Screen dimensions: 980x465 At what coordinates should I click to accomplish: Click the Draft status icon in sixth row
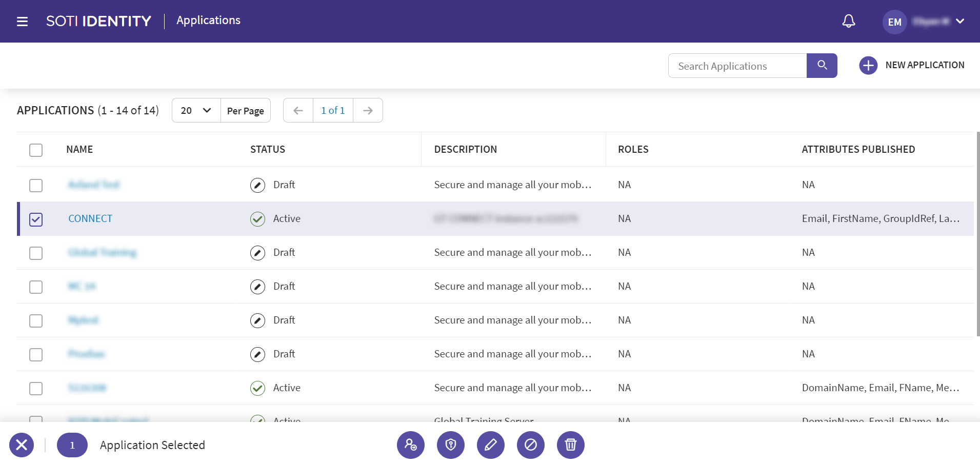point(257,354)
